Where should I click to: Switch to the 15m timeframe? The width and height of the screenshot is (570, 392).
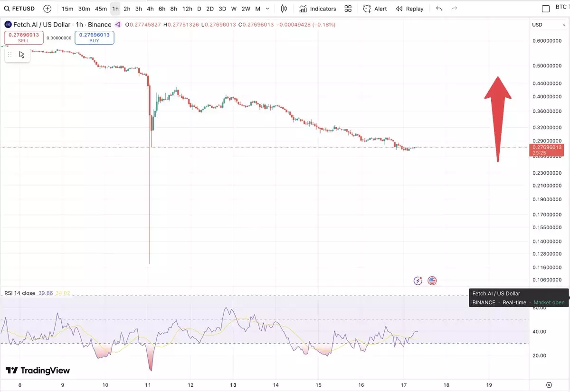[67, 9]
